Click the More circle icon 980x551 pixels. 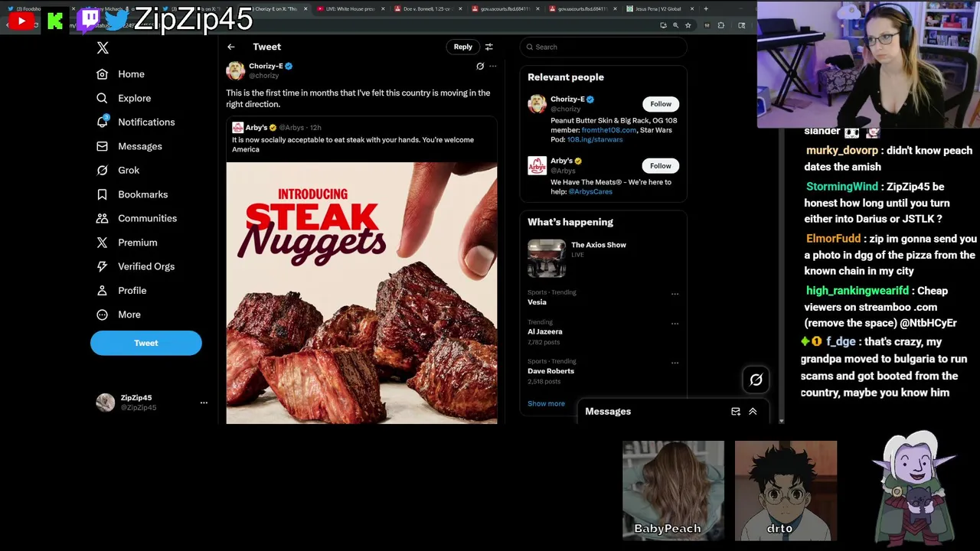click(x=102, y=315)
